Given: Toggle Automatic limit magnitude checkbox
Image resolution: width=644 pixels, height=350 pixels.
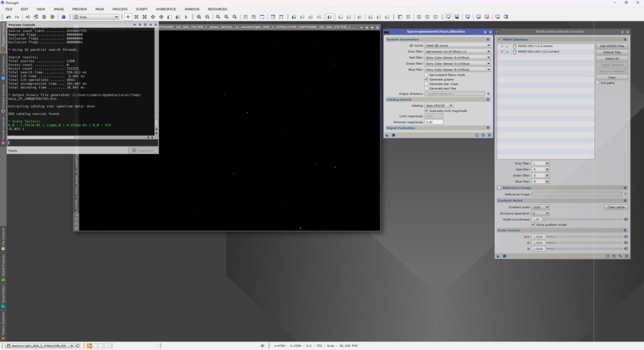Looking at the screenshot, I should pos(426,111).
